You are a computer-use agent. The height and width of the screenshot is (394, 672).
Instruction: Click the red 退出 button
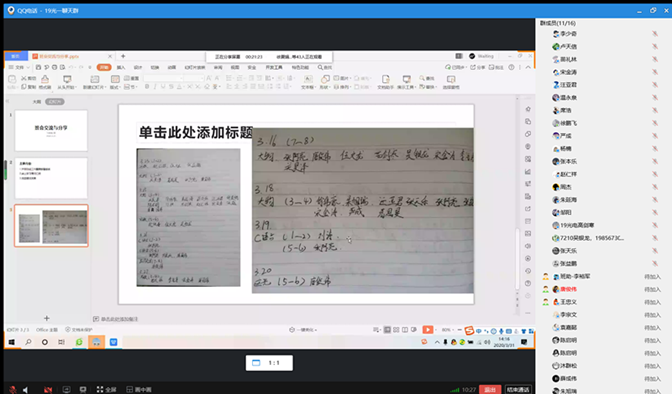(x=490, y=389)
